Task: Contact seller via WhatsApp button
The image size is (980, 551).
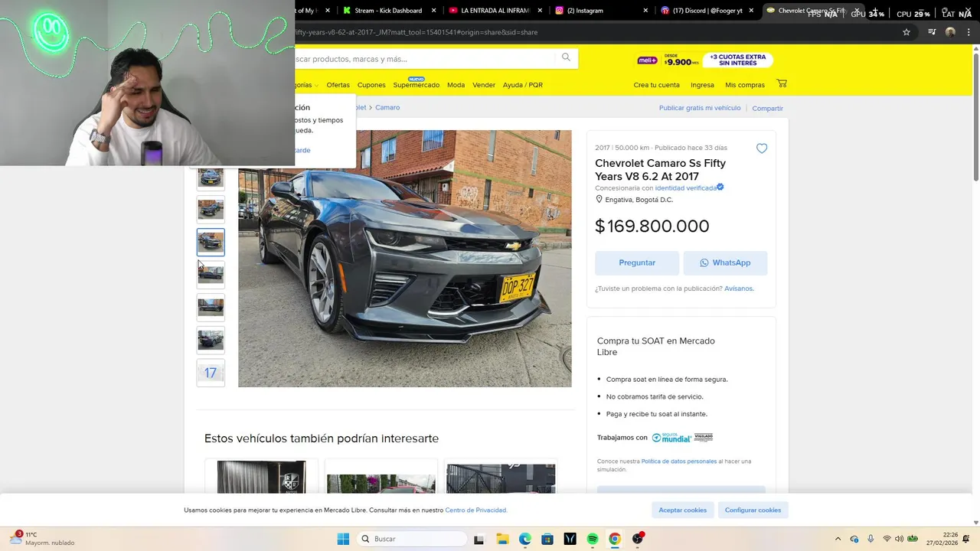Action: pos(725,262)
